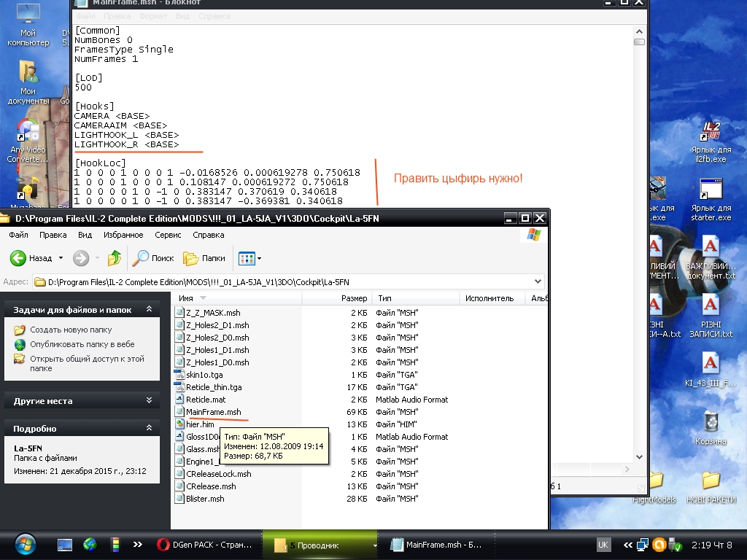Viewport: 747px width, 560px height.
Task: Collapse the Задачи для файлов и папок panel
Action: click(x=149, y=310)
